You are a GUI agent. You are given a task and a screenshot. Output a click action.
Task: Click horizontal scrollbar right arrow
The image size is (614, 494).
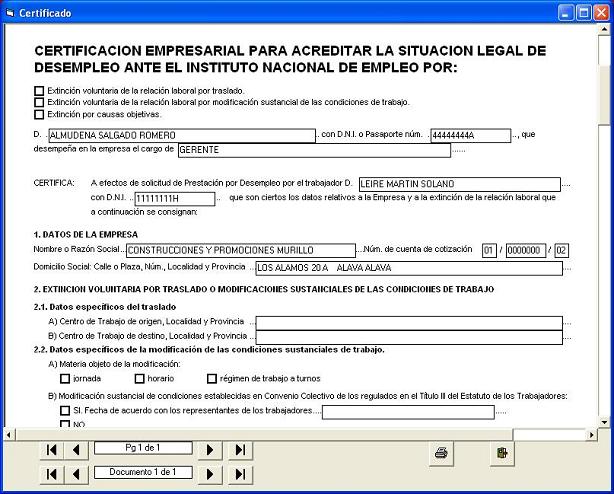click(x=592, y=434)
